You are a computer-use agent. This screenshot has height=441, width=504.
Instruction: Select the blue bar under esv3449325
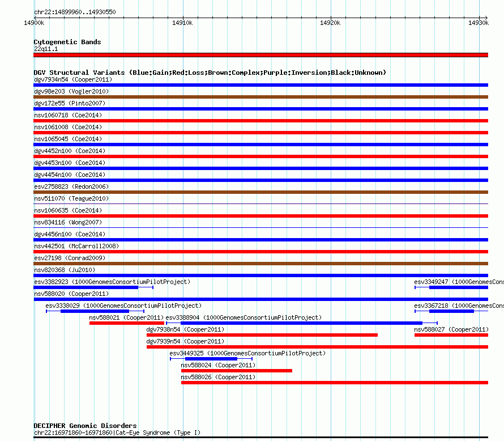click(211, 359)
